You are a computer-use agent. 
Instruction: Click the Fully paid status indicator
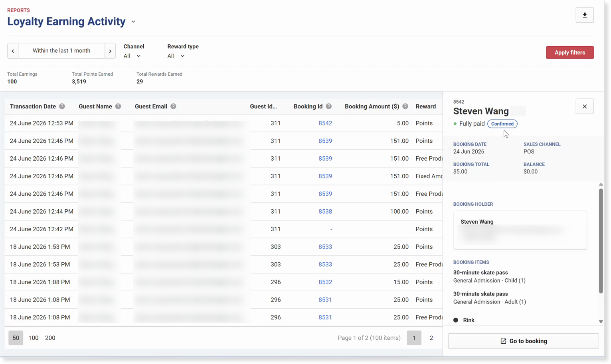pos(469,124)
